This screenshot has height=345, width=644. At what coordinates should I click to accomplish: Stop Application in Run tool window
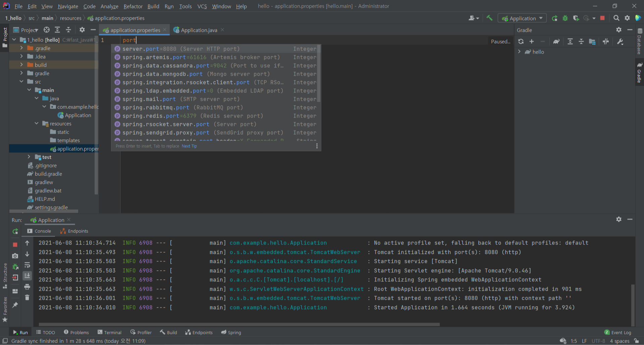(15, 245)
